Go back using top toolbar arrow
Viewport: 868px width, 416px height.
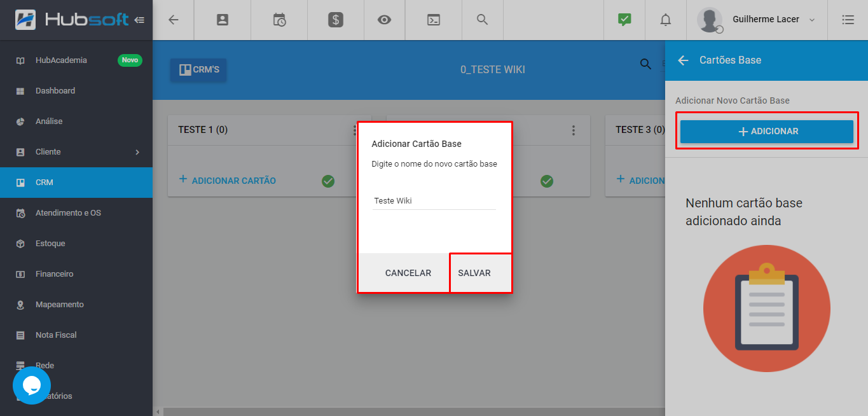173,20
